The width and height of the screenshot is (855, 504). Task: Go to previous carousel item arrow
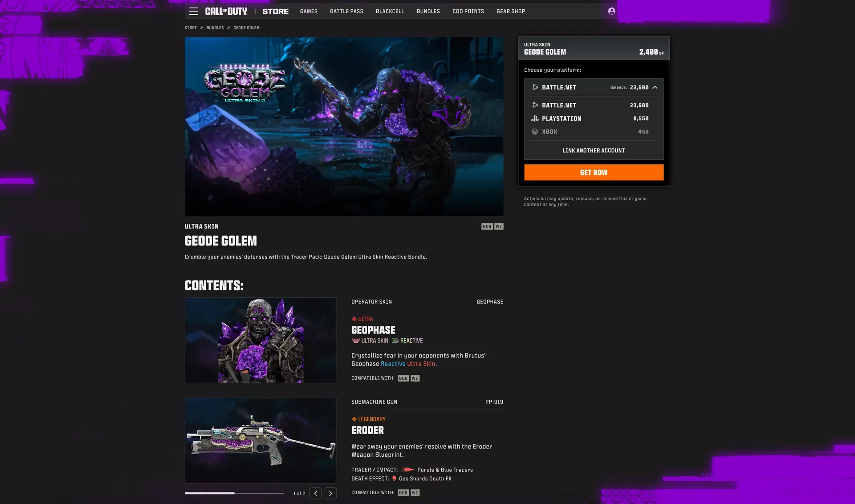point(316,493)
